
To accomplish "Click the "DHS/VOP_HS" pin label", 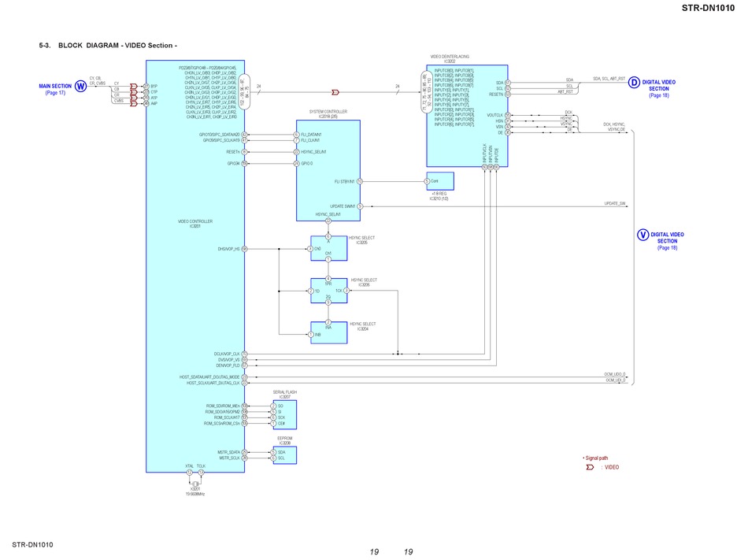I will [228, 249].
